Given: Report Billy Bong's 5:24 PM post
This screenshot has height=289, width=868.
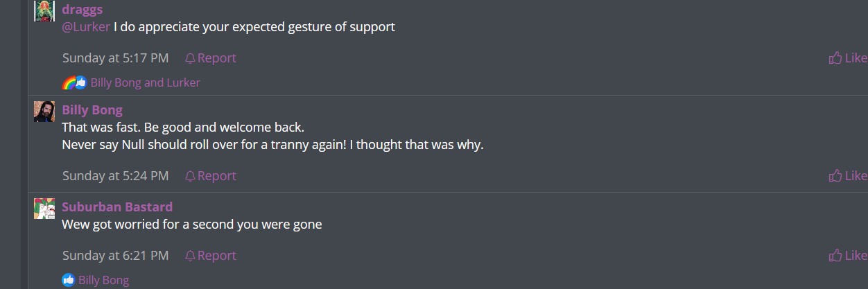Looking at the screenshot, I should [x=211, y=176].
